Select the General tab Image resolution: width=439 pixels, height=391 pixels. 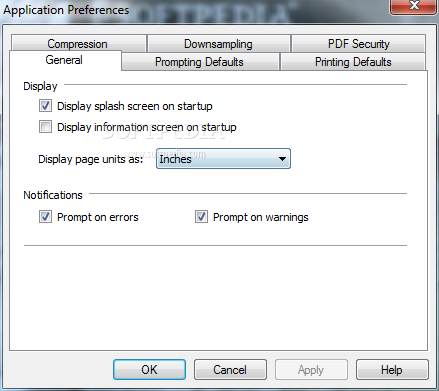[x=65, y=60]
